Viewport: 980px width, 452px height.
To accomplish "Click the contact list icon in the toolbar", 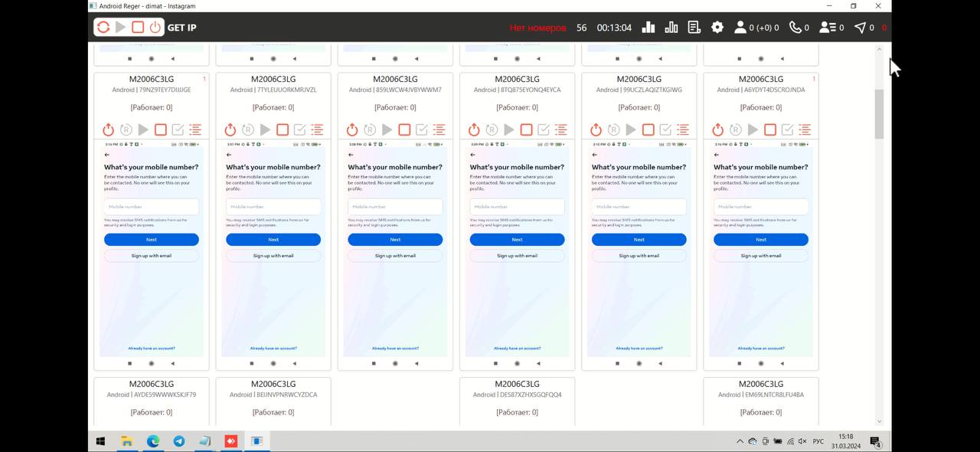I will pos(827,28).
